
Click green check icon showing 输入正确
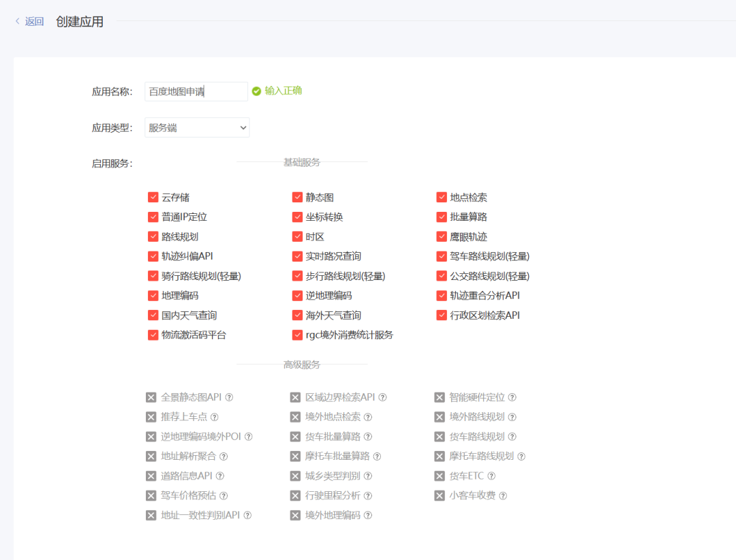(x=256, y=91)
